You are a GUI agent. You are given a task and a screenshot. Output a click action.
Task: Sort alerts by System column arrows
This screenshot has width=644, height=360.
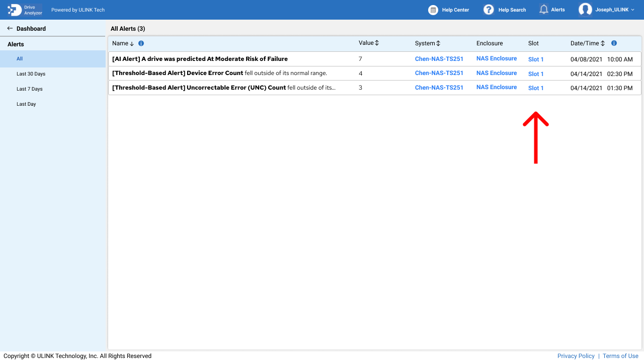point(438,43)
